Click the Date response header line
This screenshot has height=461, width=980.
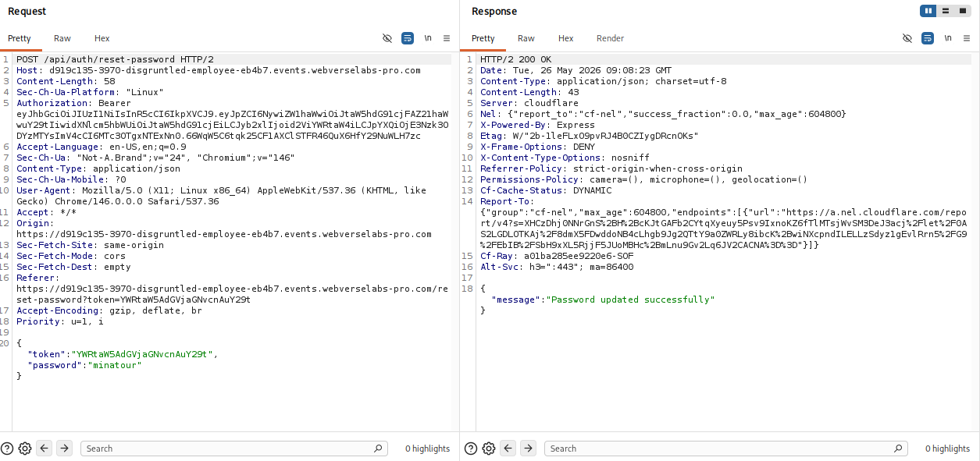coord(576,70)
